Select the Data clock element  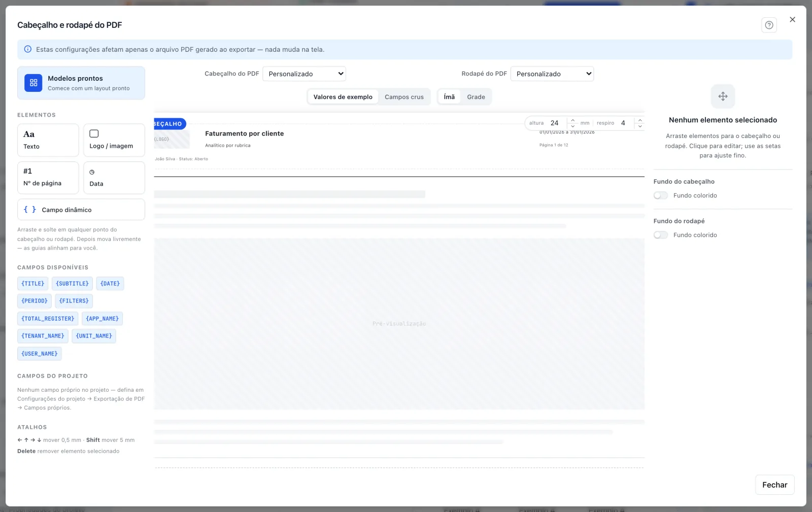[x=114, y=178]
